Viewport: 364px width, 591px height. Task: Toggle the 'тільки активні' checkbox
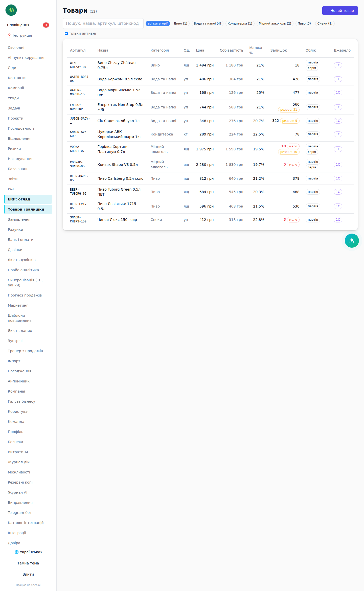tap(66, 33)
